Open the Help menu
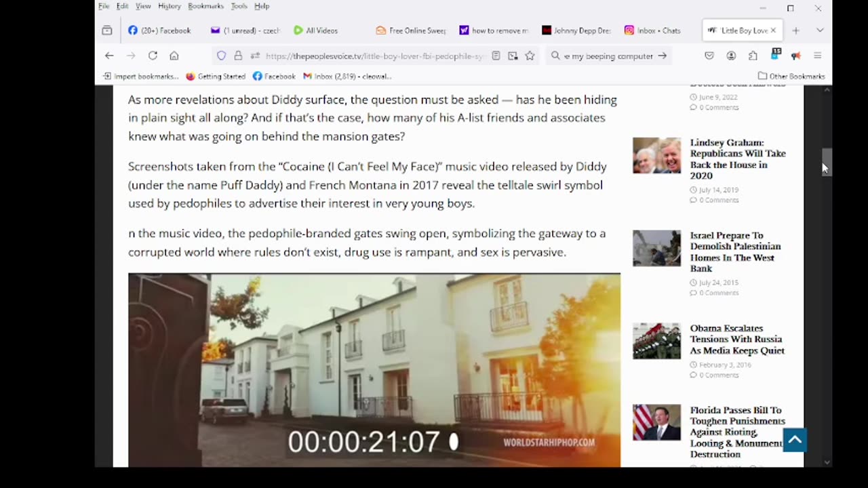The image size is (868, 488). (x=262, y=6)
